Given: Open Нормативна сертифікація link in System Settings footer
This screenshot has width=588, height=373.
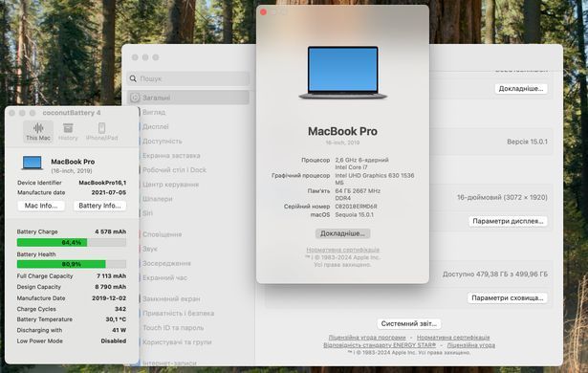Looking at the screenshot, I should pyautogui.click(x=453, y=338).
